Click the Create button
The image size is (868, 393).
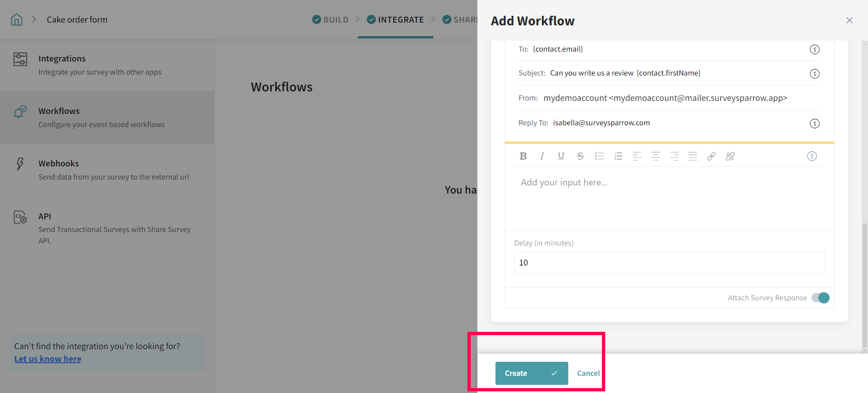[x=531, y=373]
